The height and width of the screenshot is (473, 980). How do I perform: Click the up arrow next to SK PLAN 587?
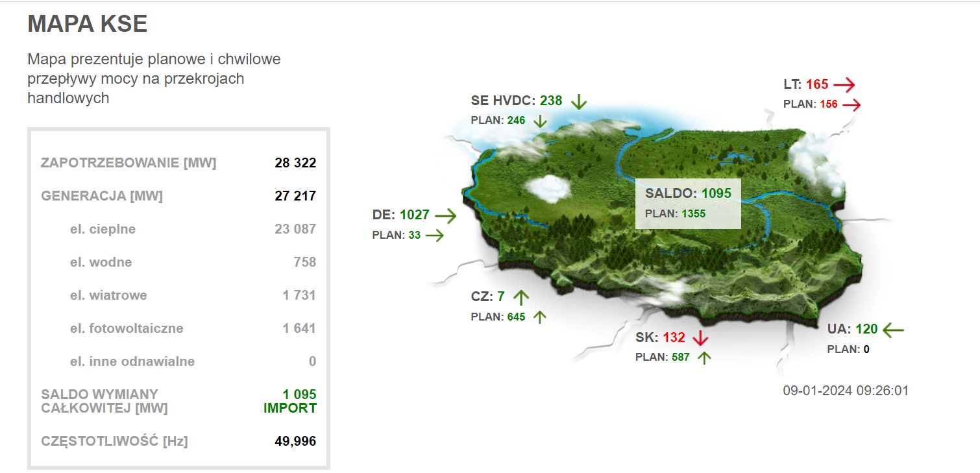click(x=704, y=358)
